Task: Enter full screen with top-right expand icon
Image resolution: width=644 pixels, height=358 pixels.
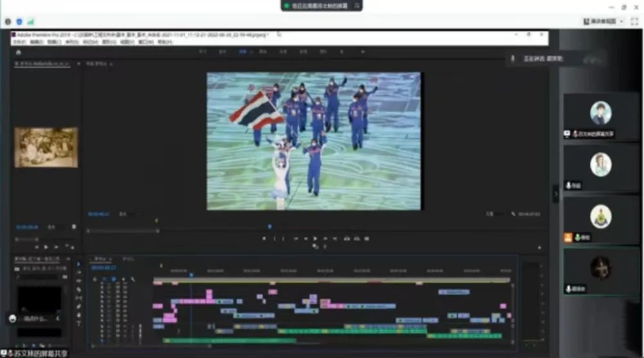Action: 634,21
